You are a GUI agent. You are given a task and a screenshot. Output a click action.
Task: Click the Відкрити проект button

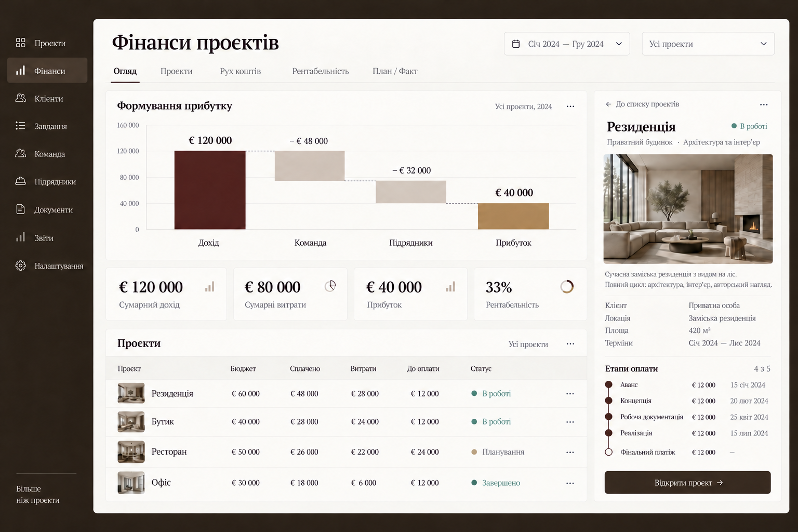click(x=687, y=483)
